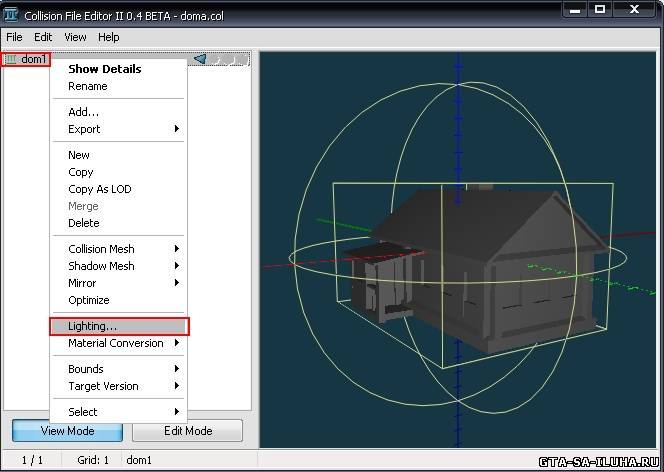Switch to Edit Mode

[x=188, y=431]
